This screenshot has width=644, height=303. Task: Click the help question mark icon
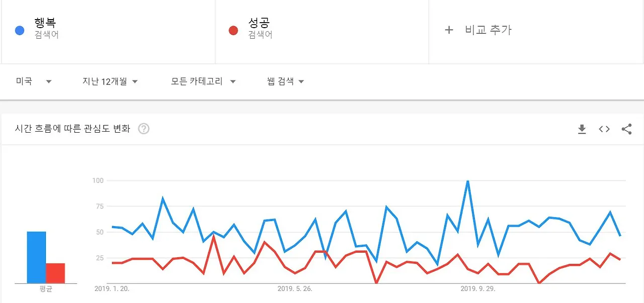click(x=143, y=129)
